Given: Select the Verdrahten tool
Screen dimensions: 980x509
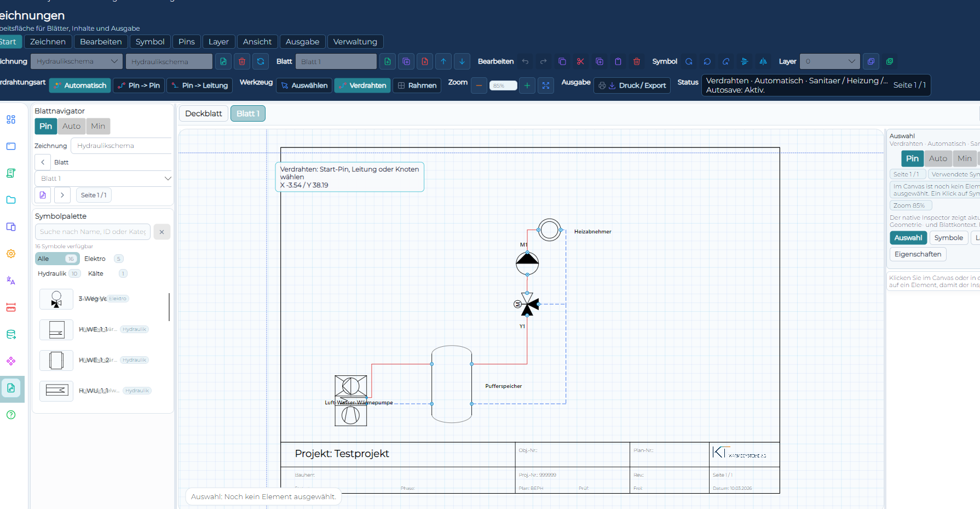Looking at the screenshot, I should pos(362,85).
